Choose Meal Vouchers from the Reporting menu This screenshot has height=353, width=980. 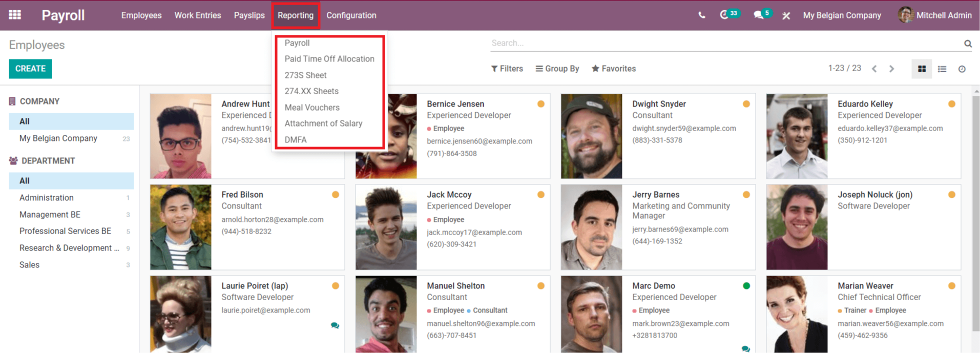tap(312, 108)
